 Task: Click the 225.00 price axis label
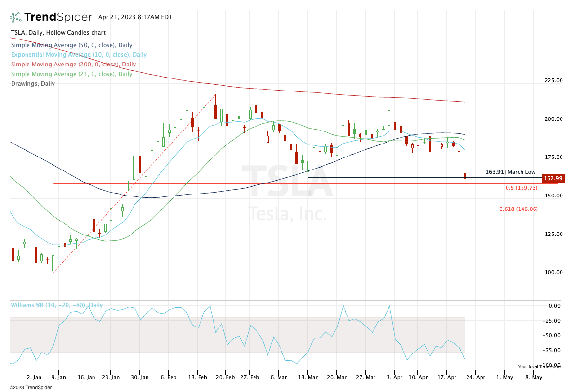coord(554,80)
